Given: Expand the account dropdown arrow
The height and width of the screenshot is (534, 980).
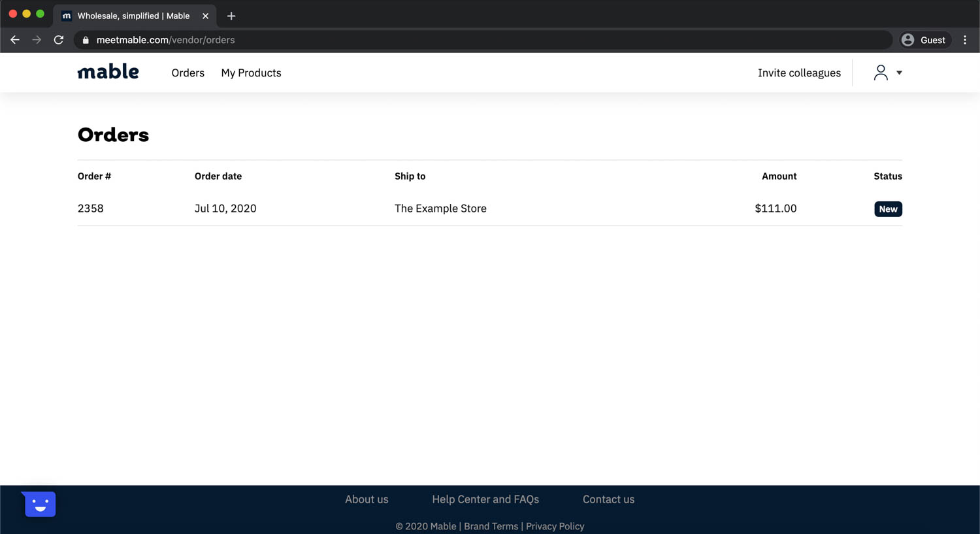Looking at the screenshot, I should pos(900,73).
